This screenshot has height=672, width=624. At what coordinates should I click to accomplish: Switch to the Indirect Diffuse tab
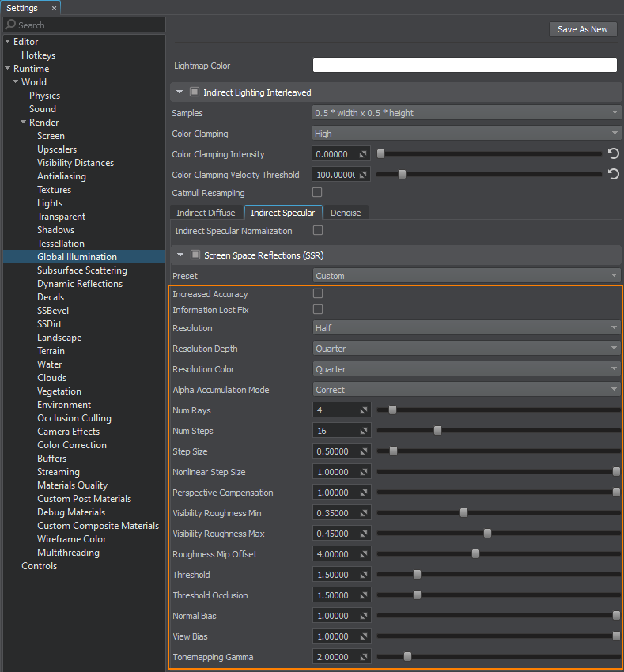coord(206,213)
